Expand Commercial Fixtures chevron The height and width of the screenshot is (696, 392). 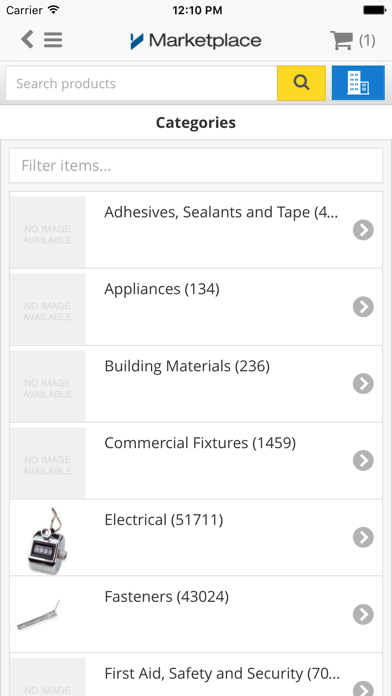363,460
